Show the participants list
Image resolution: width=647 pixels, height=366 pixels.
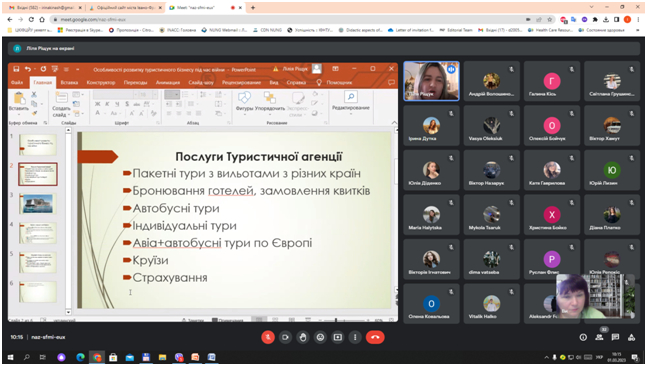599,337
